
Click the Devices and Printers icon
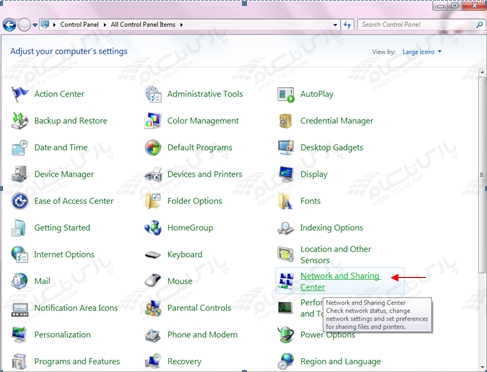[x=153, y=174]
